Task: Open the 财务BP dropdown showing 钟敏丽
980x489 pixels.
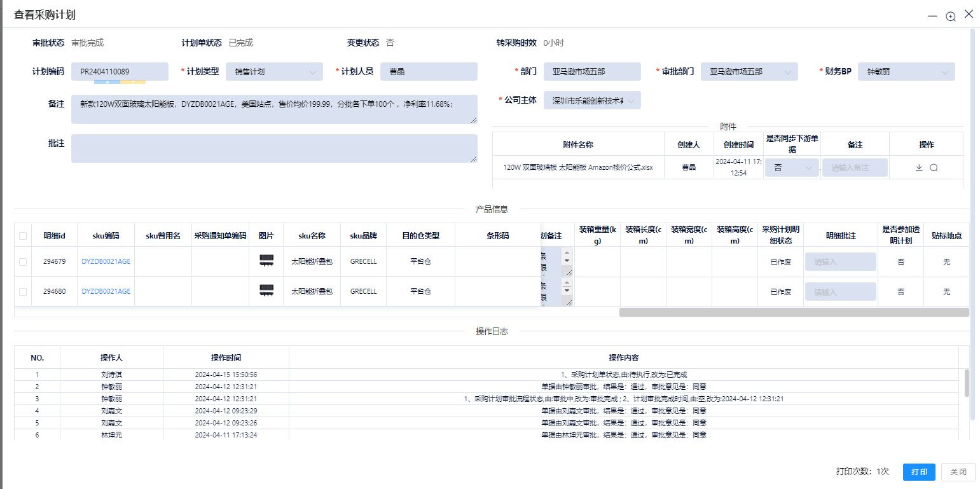Action: (x=947, y=71)
